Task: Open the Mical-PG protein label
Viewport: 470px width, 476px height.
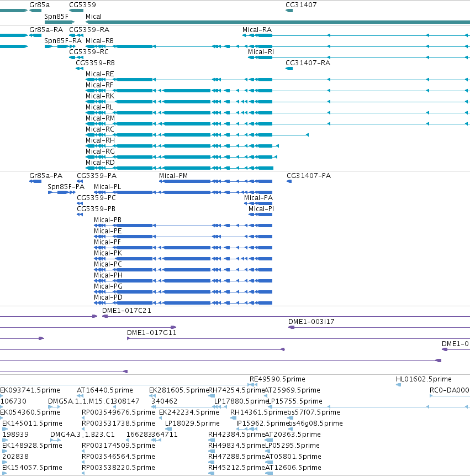Action: point(108,286)
